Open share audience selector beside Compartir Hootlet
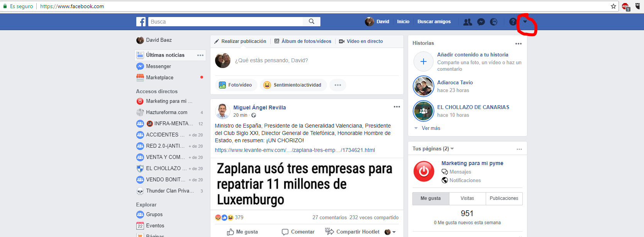Screen dimensions: 644x237 (x=390, y=232)
